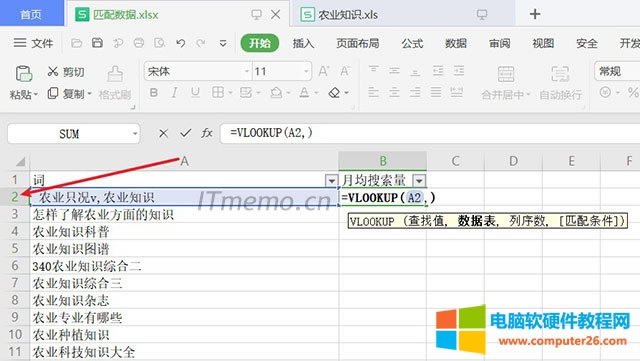Decrease font size icon
This screenshot has height=361, width=640.
pos(345,71)
